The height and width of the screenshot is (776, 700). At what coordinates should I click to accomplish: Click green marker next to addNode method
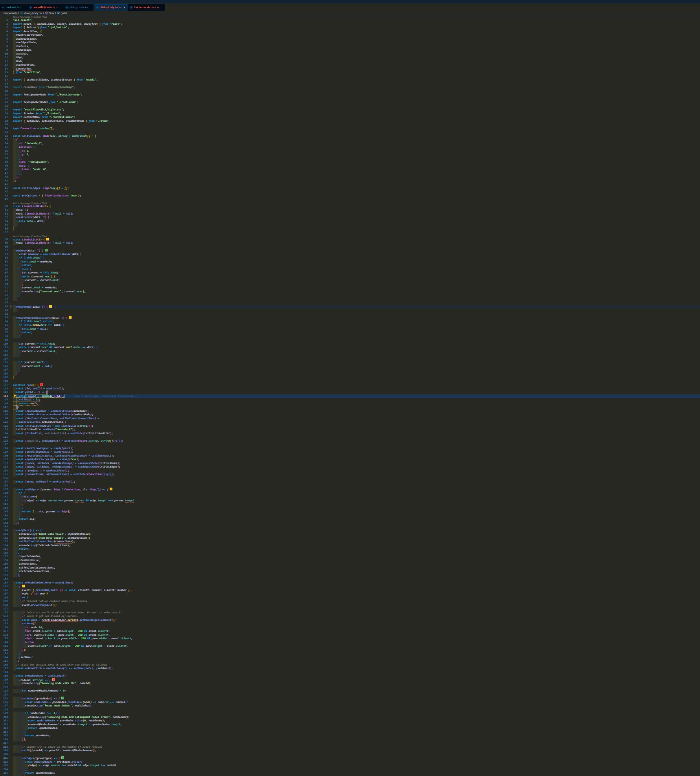pyautogui.click(x=46, y=250)
